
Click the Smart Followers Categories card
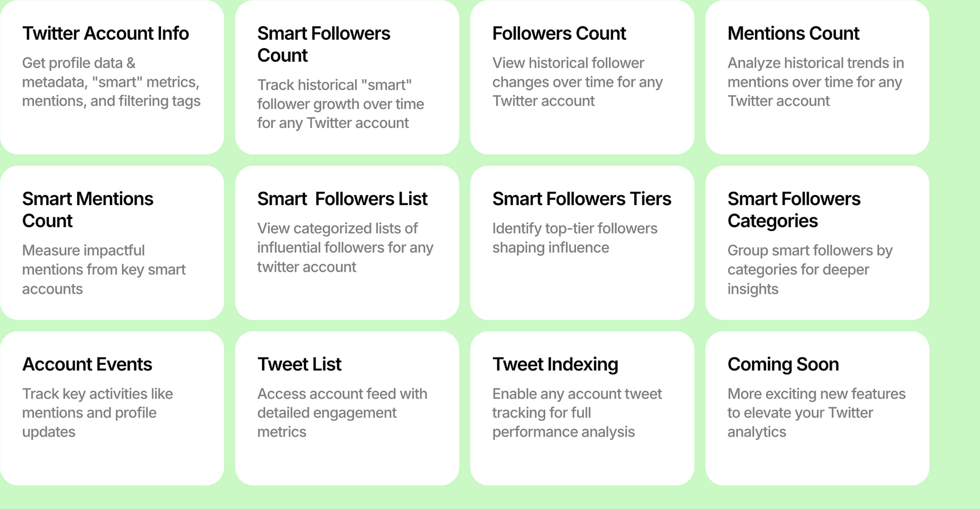point(817,243)
